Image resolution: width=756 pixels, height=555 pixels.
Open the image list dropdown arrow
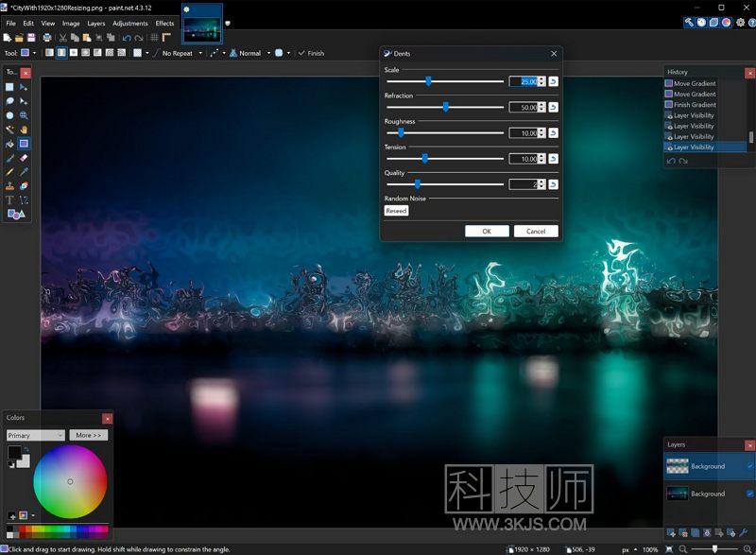(228, 23)
